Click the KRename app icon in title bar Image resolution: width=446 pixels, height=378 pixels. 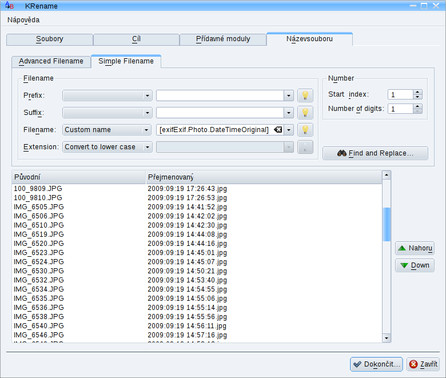tap(10, 6)
